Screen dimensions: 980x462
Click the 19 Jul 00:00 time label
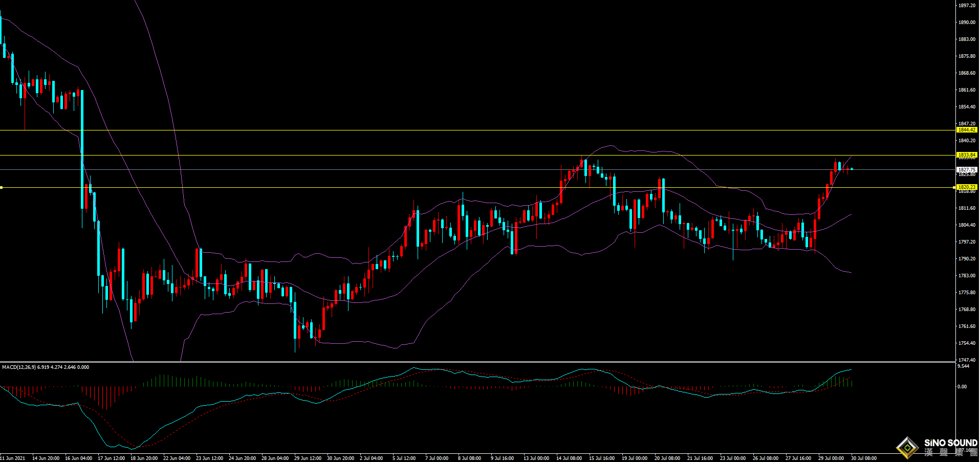coord(634,458)
